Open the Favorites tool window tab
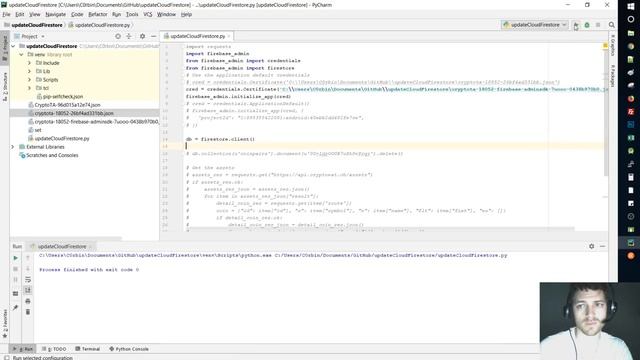 click(x=5, y=323)
